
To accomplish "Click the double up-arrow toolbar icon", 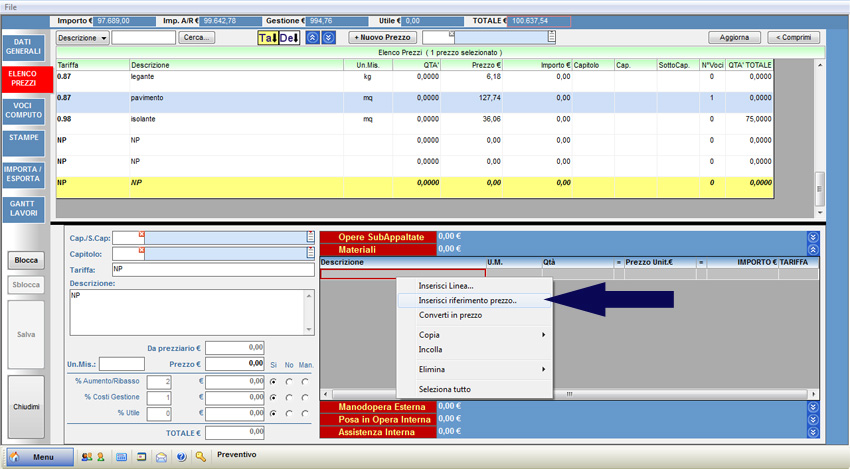I will [312, 38].
